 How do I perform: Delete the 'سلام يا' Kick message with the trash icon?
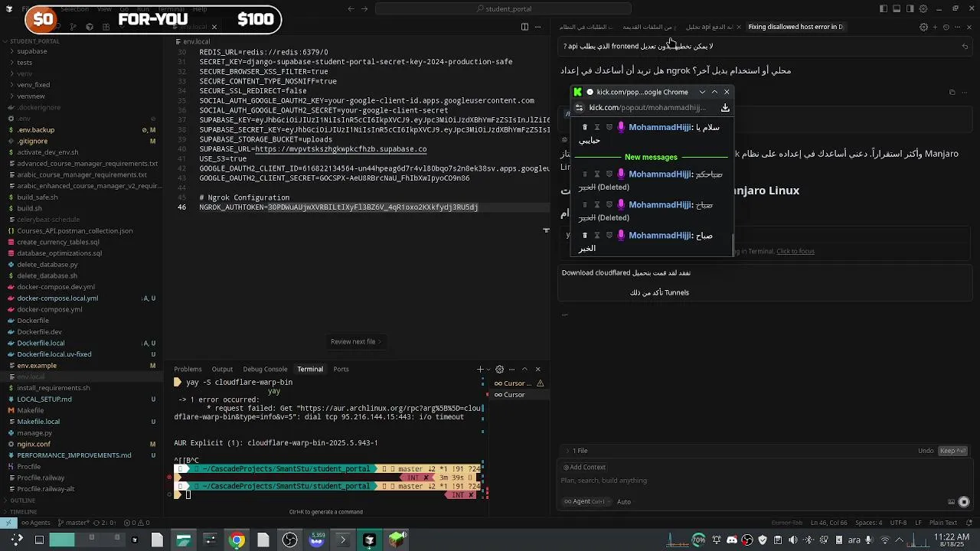click(585, 127)
